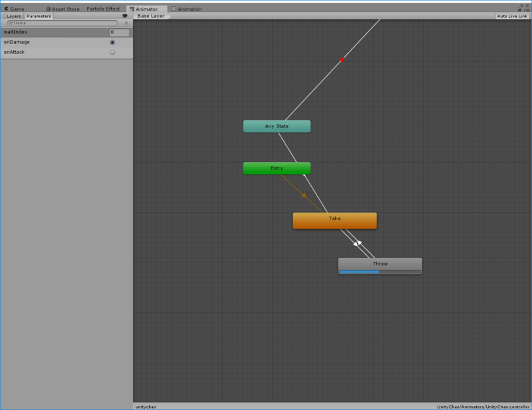Toggle parameters panel visibility eye icon
The image size is (532, 410).
click(125, 16)
